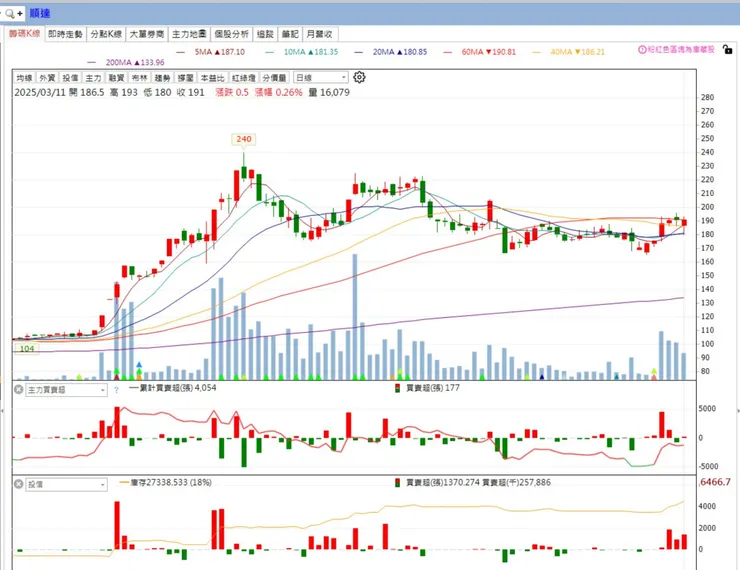Image resolution: width=740 pixels, height=570 pixels.
Task: Click the 20MA 180.85 legend entry
Action: point(391,52)
